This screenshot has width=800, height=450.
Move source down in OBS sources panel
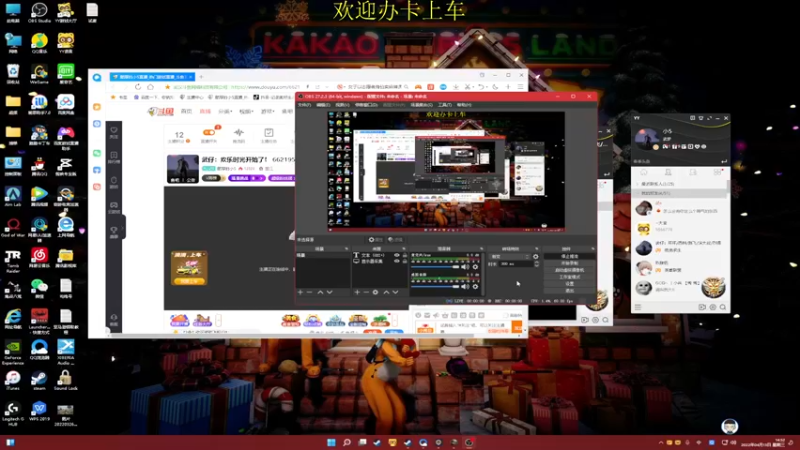tap(395, 292)
